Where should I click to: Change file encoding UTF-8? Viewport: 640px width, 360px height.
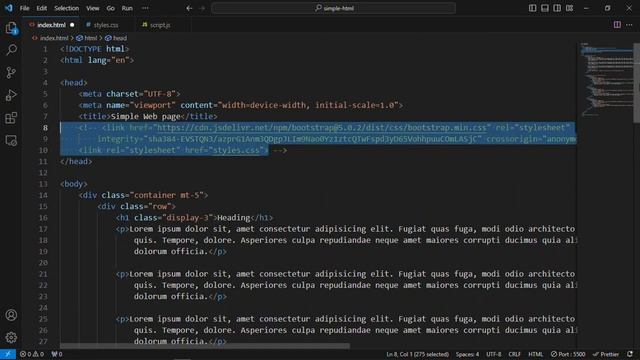[x=493, y=354]
